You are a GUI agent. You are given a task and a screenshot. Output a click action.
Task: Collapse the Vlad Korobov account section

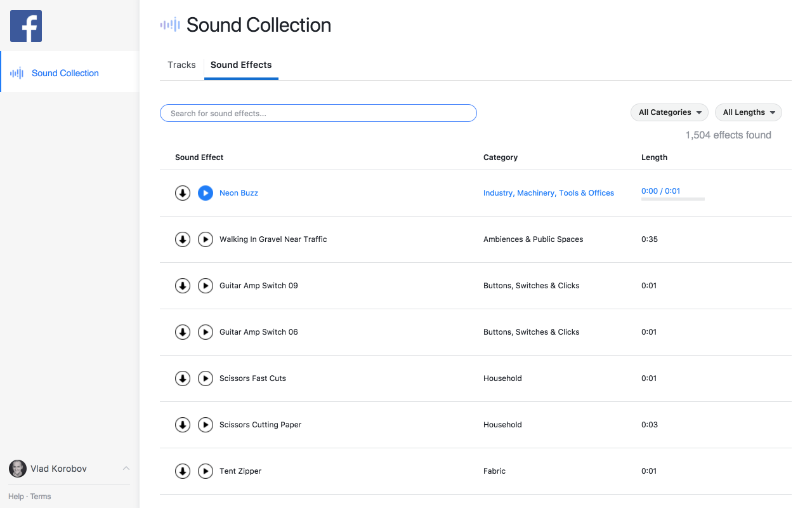coord(126,469)
